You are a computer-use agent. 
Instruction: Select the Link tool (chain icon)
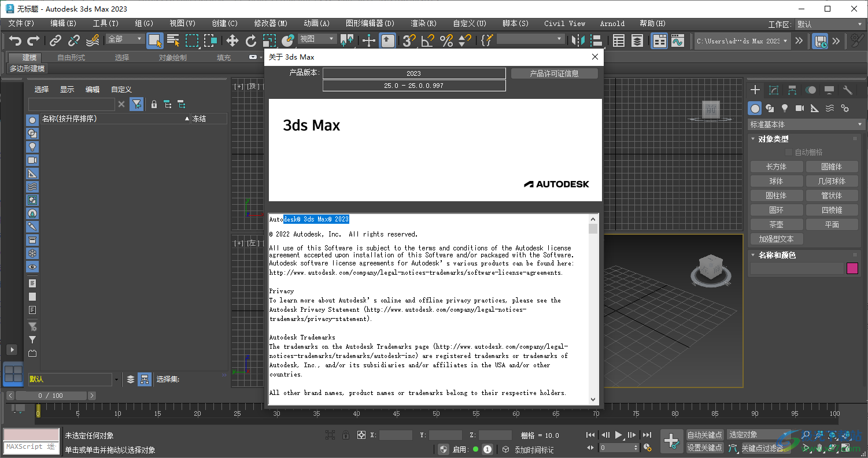tap(56, 40)
